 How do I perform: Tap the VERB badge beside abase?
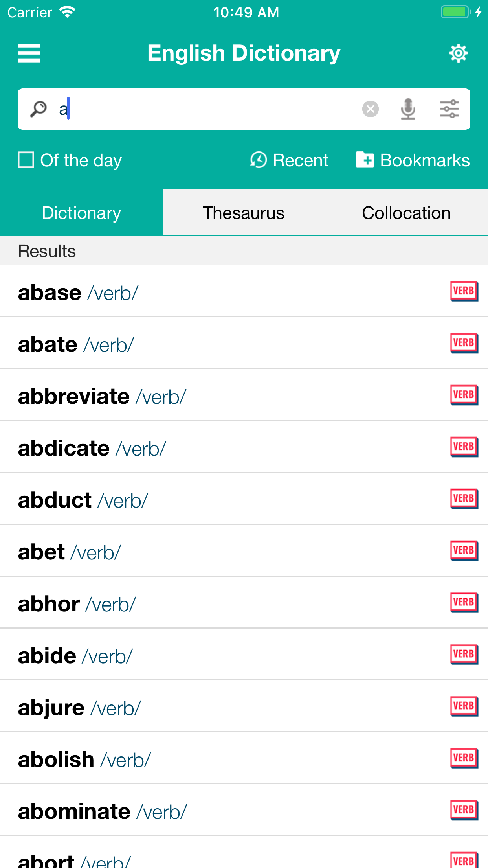tap(464, 291)
